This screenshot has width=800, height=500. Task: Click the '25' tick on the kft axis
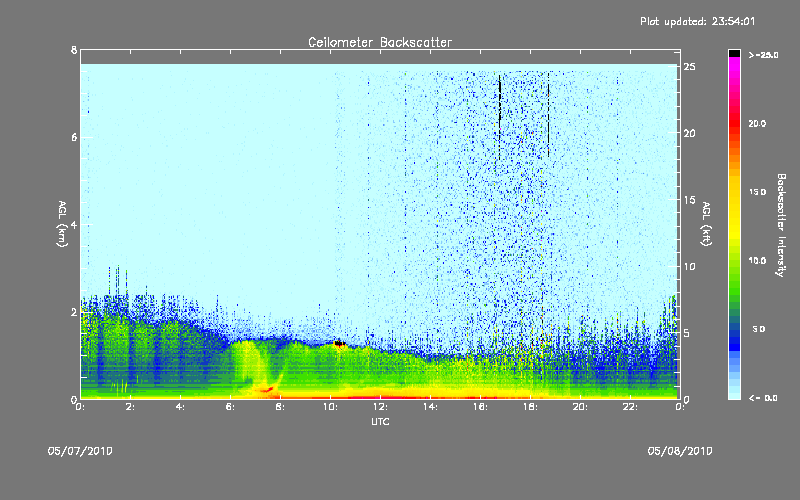pyautogui.click(x=689, y=67)
